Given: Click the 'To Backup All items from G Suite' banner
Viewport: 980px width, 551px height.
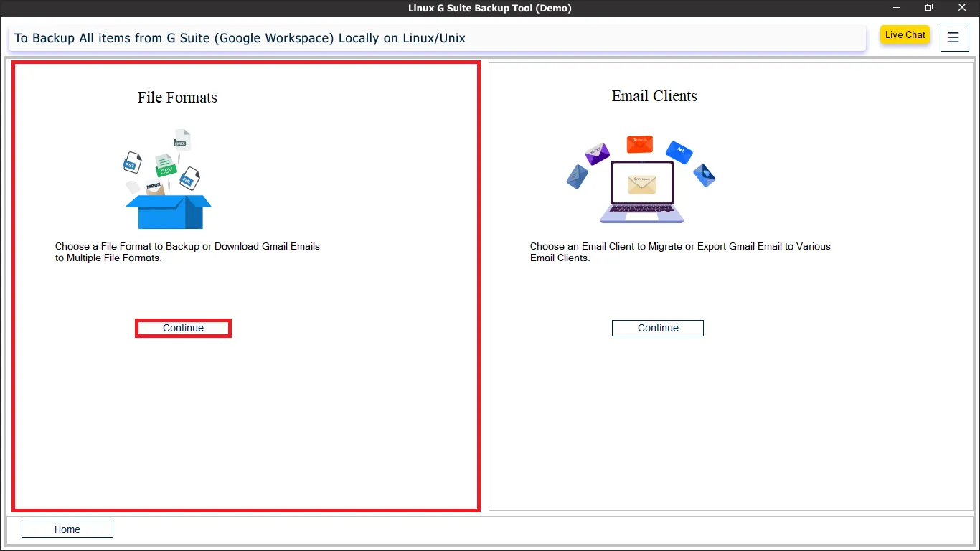Looking at the screenshot, I should [437, 38].
